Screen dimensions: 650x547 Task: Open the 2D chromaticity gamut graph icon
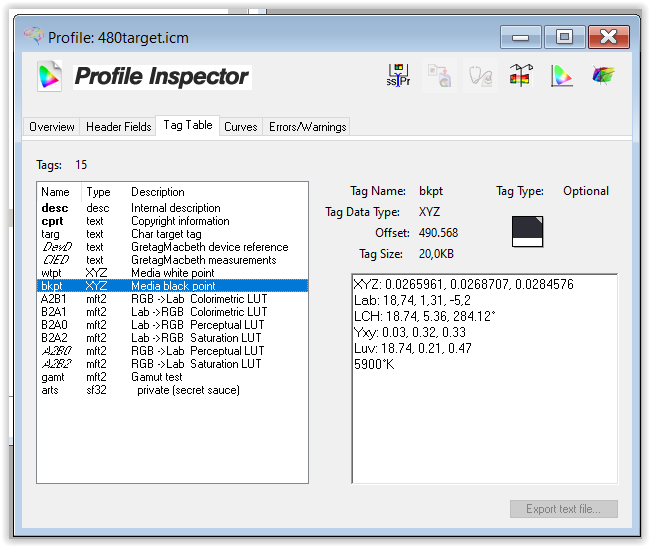click(562, 76)
